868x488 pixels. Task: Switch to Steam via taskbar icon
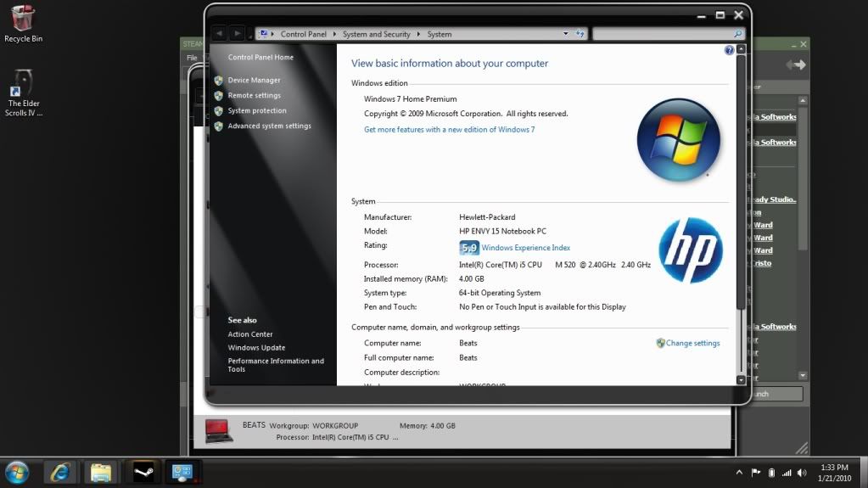(x=143, y=473)
